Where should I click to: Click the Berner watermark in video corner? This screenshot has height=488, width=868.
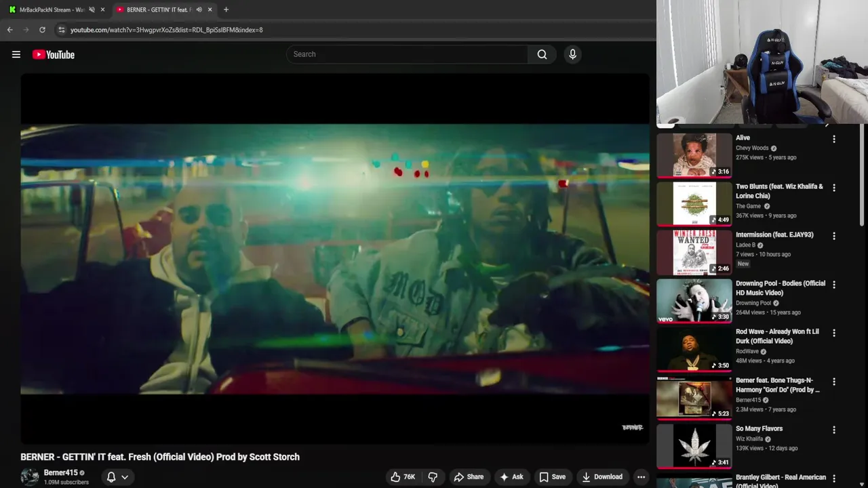[x=632, y=428]
